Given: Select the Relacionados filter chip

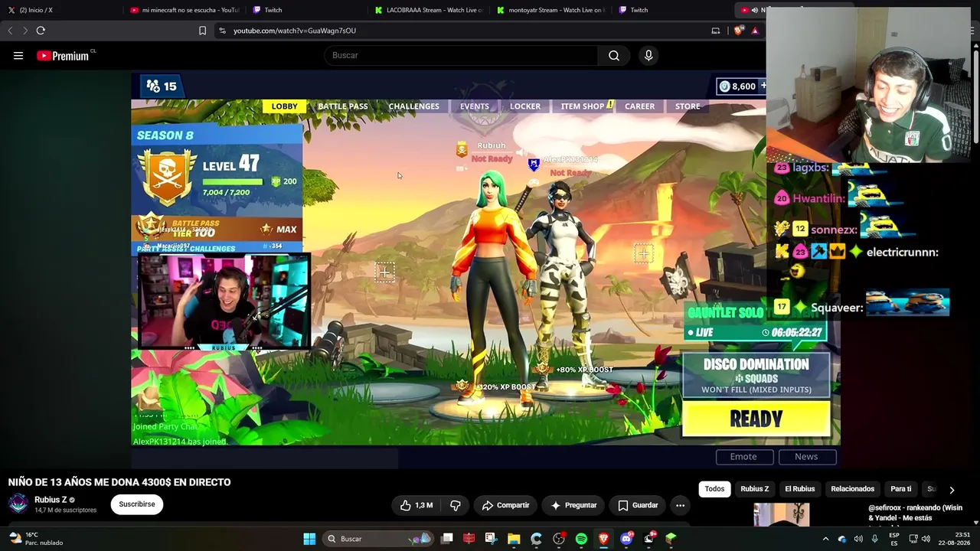Looking at the screenshot, I should pyautogui.click(x=852, y=489).
